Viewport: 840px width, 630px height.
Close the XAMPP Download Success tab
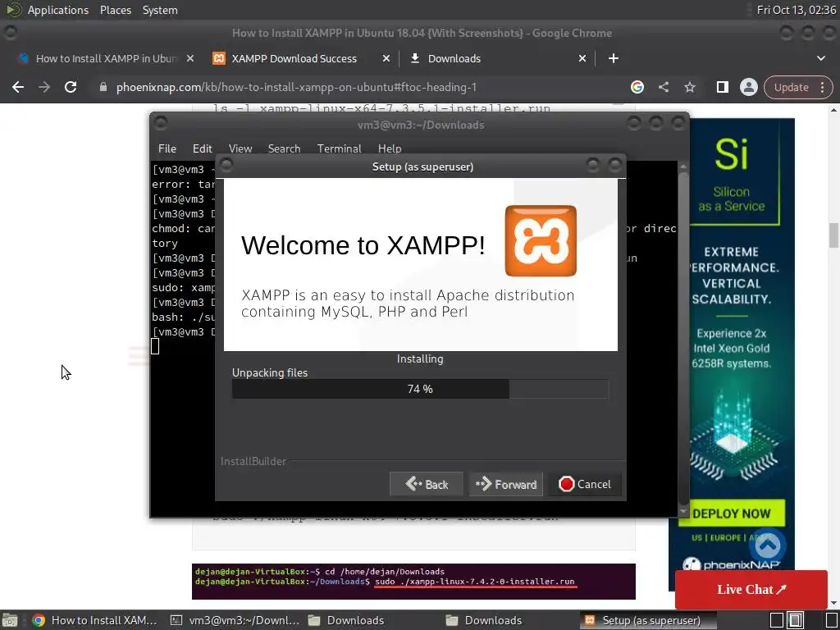pos(386,58)
